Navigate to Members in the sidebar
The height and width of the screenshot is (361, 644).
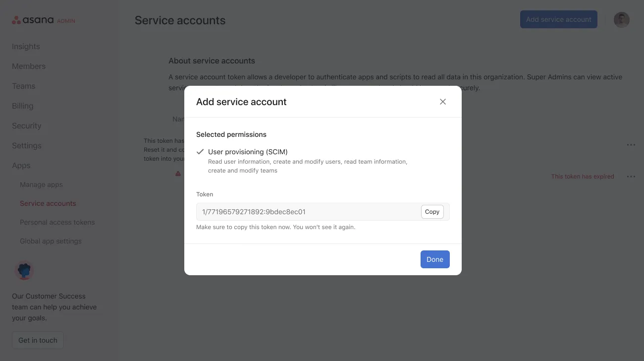28,66
